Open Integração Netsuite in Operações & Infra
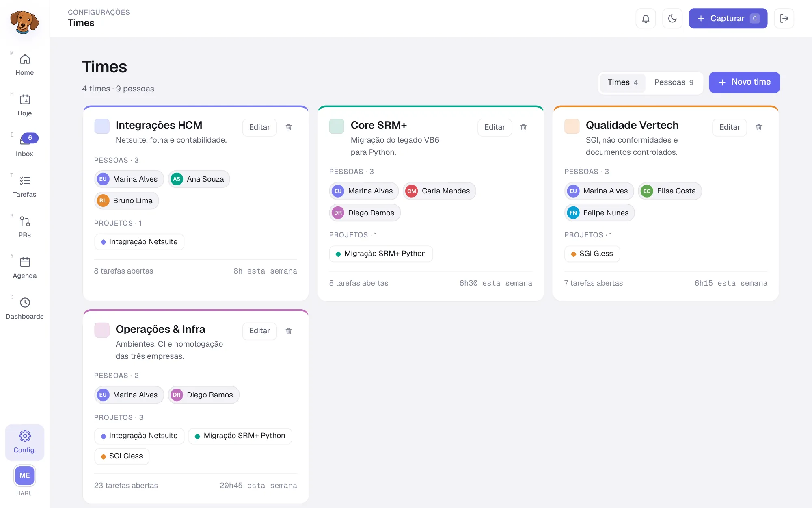 tap(139, 436)
